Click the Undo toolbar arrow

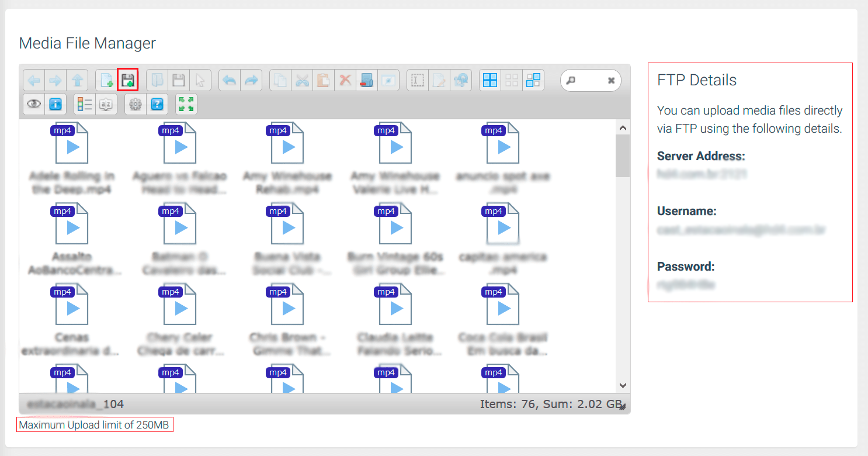[230, 80]
